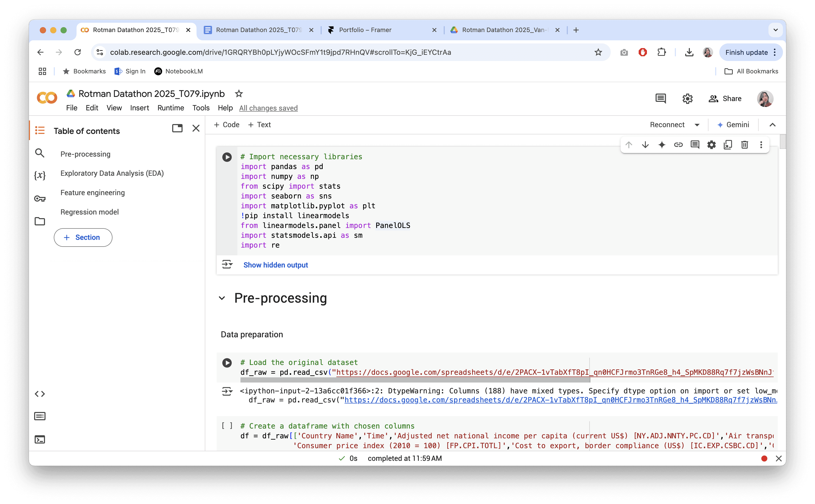815x504 pixels.
Task: Open the Reconnect dropdown arrow
Action: tap(697, 125)
